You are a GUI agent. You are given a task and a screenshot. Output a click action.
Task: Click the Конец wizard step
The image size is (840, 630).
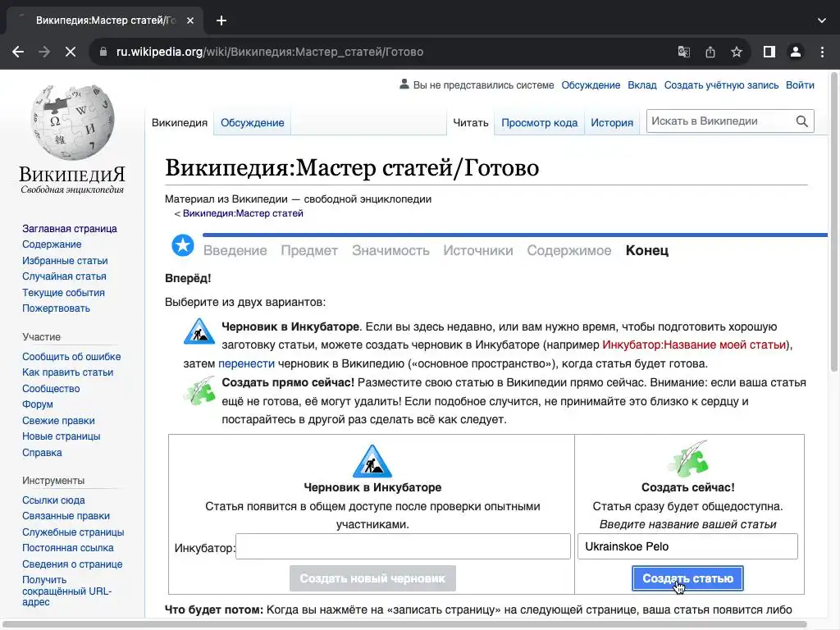647,250
